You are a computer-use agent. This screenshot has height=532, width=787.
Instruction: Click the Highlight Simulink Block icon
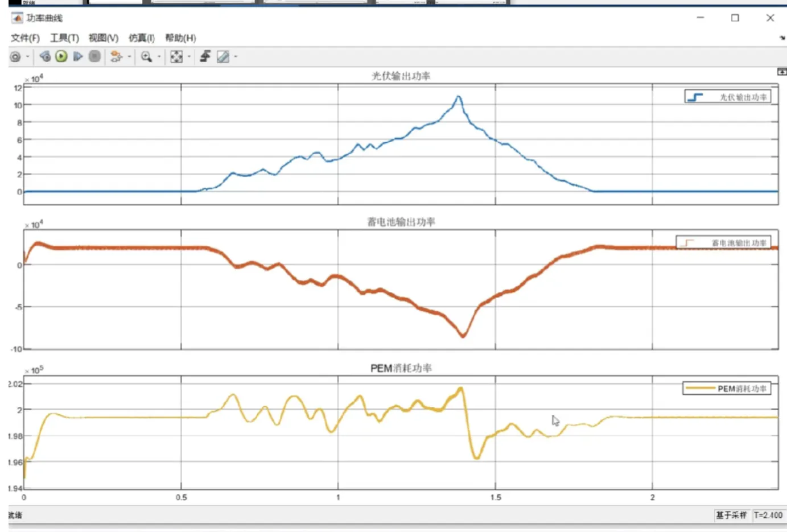pos(116,56)
